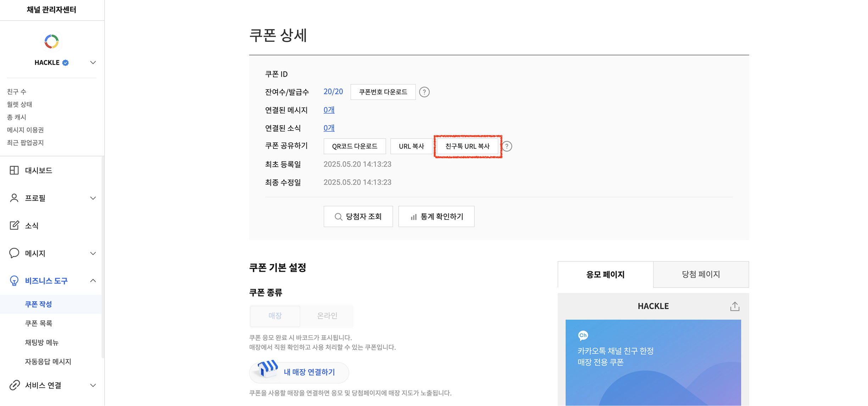The width and height of the screenshot is (868, 406).
Task: Open 쿠폰 목록 in sidebar
Action: point(38,323)
